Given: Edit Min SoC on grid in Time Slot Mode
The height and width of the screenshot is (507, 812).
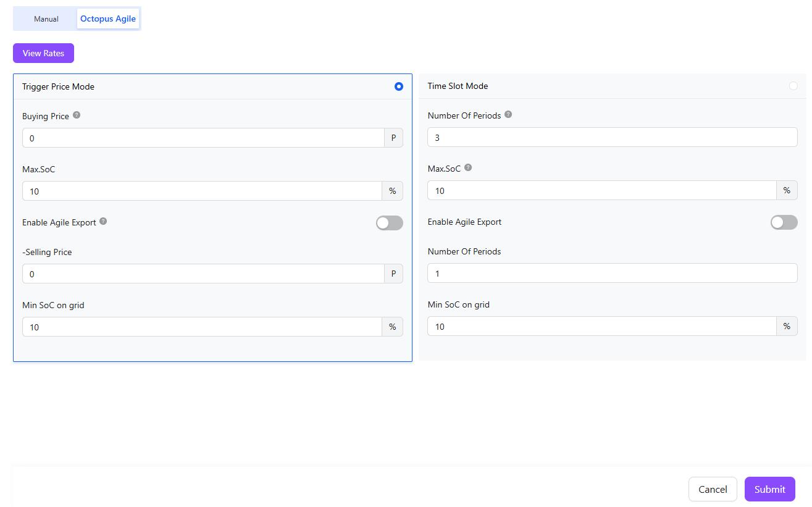Looking at the screenshot, I should pos(601,327).
